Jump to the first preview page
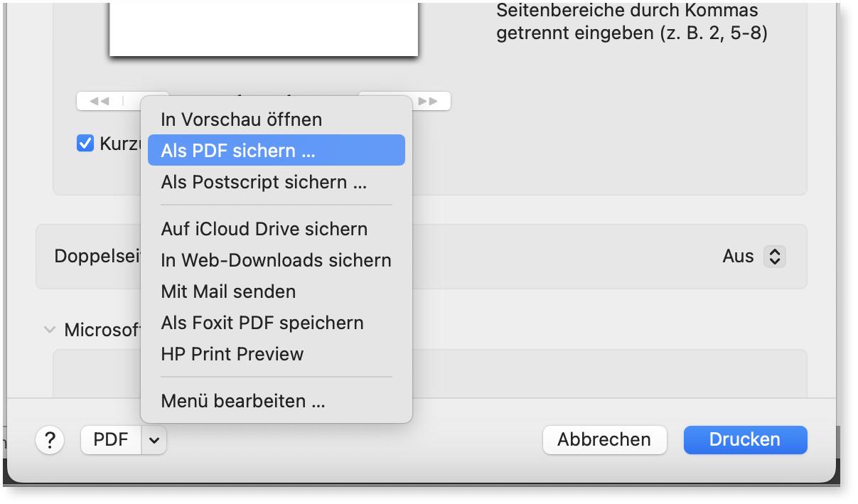This screenshot has height=504, width=858. [100, 101]
